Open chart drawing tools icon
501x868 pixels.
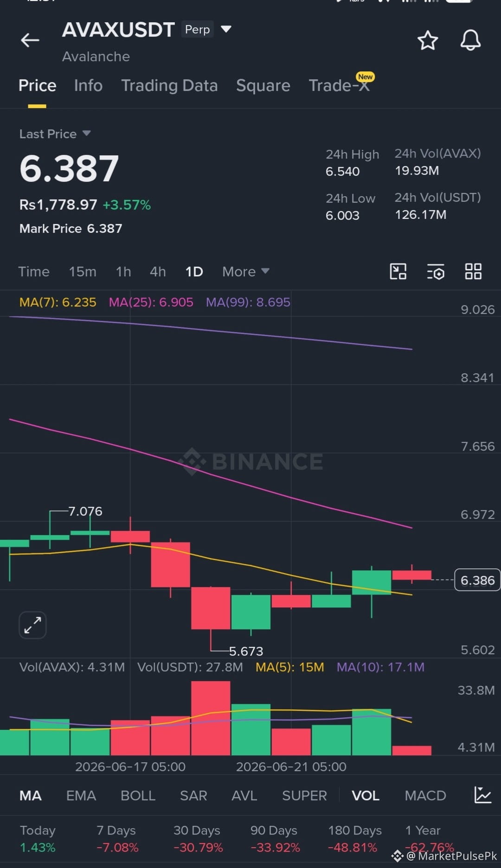pyautogui.click(x=398, y=271)
